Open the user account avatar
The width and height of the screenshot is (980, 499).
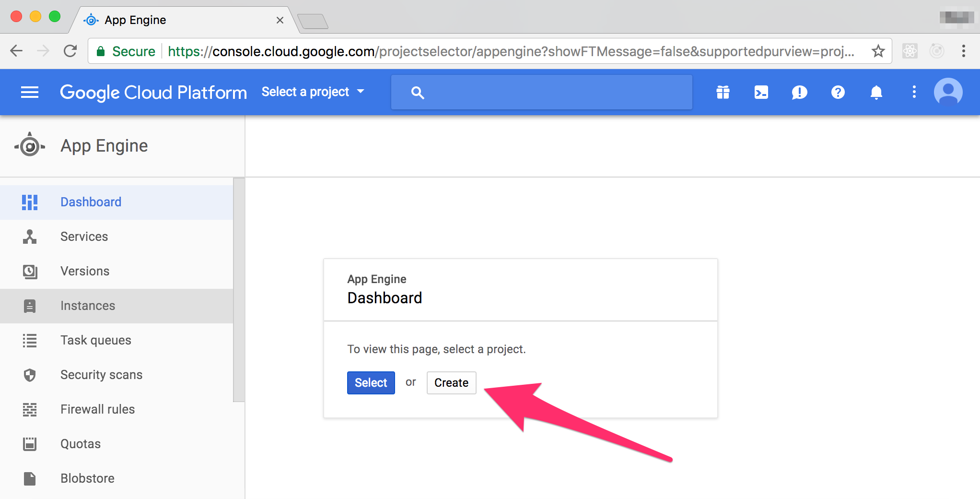coord(948,92)
